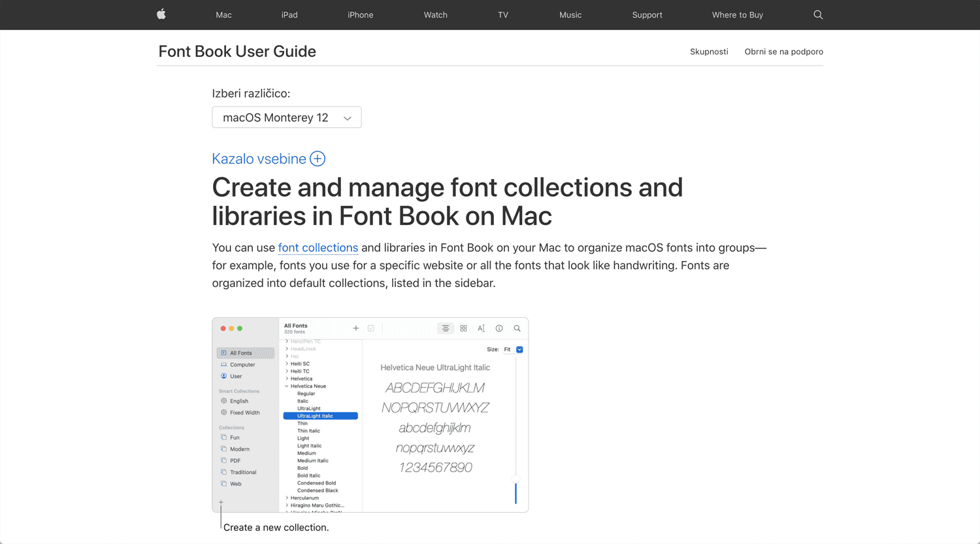
Task: Toggle the enable font checkbox in Font Book toolbar
Action: pyautogui.click(x=371, y=328)
